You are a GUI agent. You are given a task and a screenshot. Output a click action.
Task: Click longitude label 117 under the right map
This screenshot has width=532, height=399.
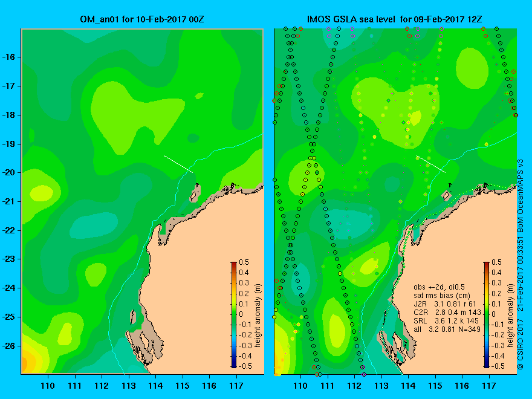[489, 386]
